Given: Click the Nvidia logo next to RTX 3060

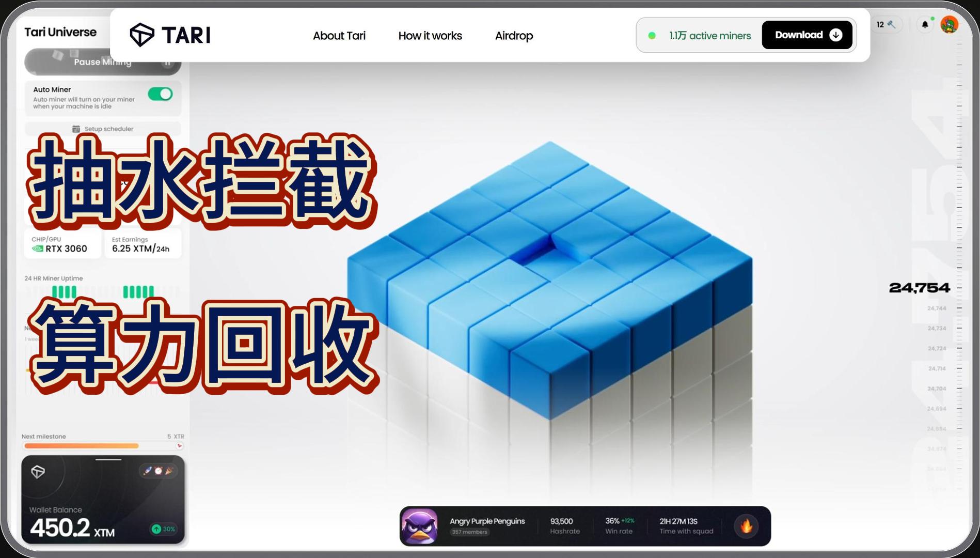Looking at the screenshot, I should point(37,249).
